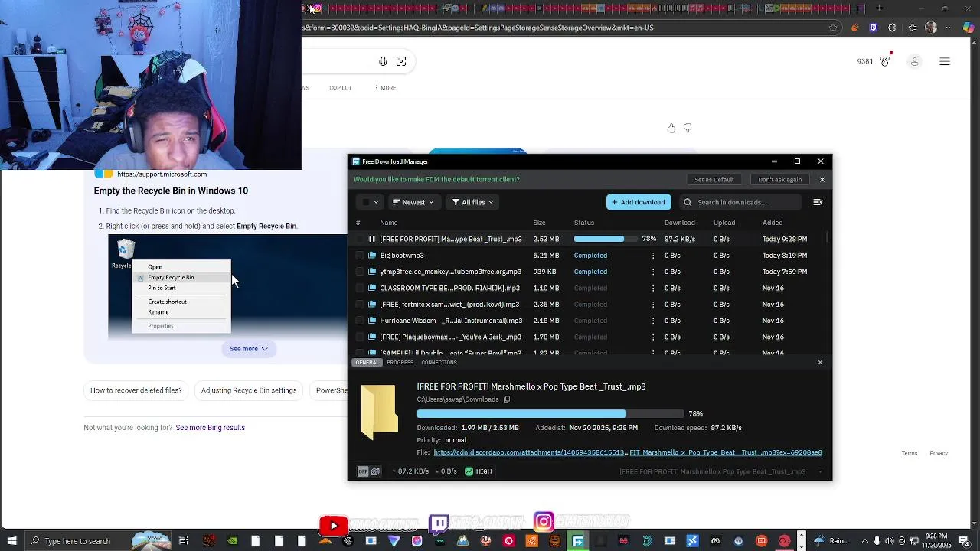Open three-dot menu for ytmp3free.cc_monkey row
Screen dimensions: 980x551
(x=653, y=272)
